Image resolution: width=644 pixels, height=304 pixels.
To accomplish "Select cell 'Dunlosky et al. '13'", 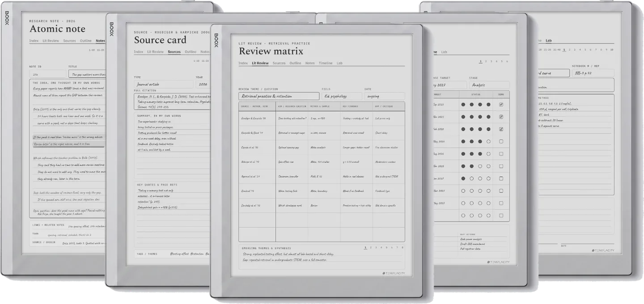I will [x=257, y=206].
